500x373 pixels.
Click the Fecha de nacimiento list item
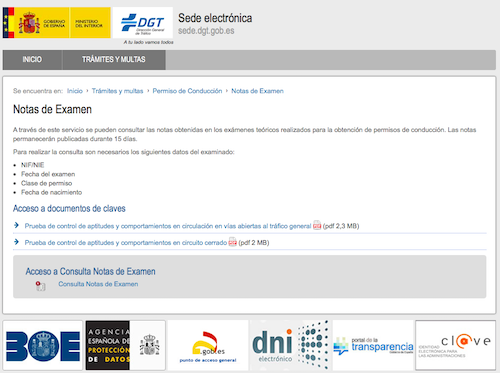[x=52, y=192]
